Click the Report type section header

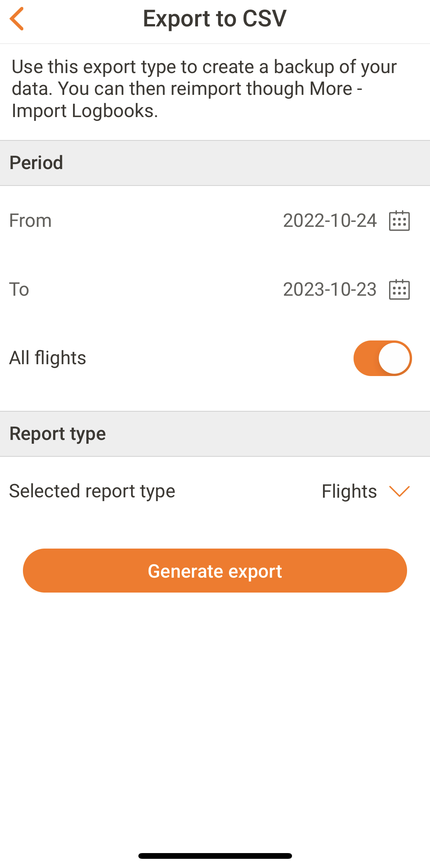(x=57, y=434)
